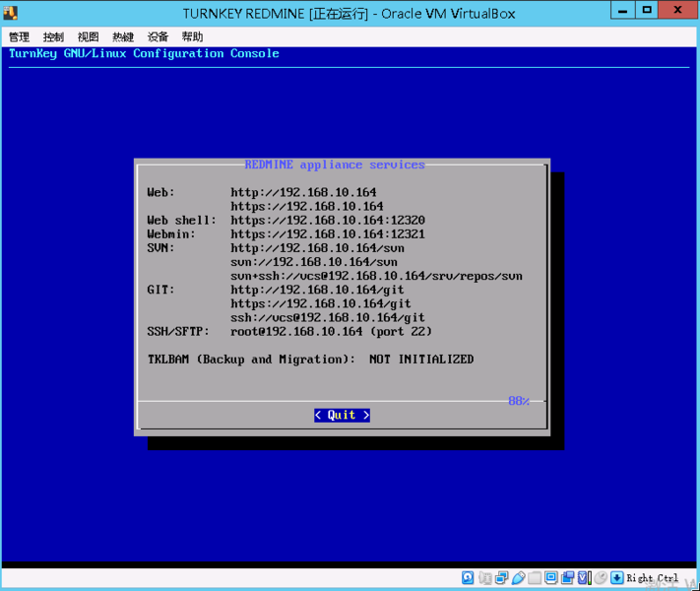Click the keyboard capture arrow icon
Viewport: 700px width, 591px height.
coord(616,578)
